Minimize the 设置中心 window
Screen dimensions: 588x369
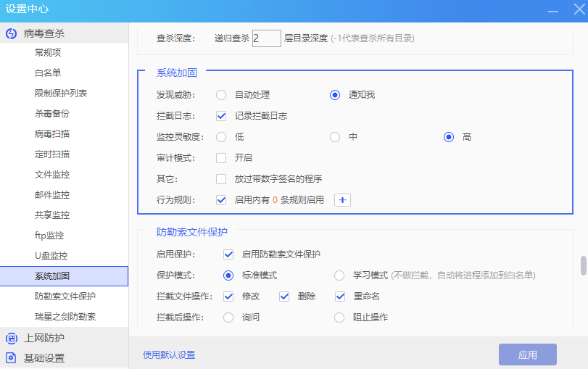[x=553, y=9]
